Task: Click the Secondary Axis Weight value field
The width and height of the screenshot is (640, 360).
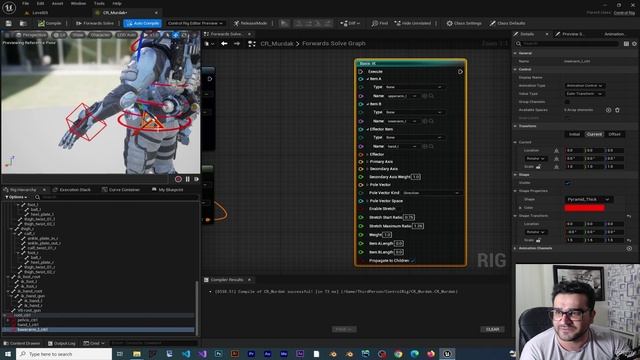Action: pos(416,177)
